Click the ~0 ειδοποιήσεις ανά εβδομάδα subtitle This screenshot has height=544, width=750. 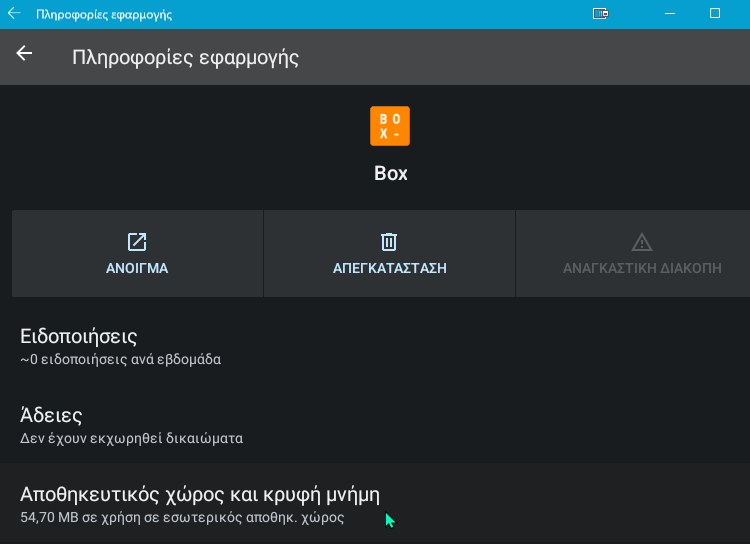tap(121, 359)
